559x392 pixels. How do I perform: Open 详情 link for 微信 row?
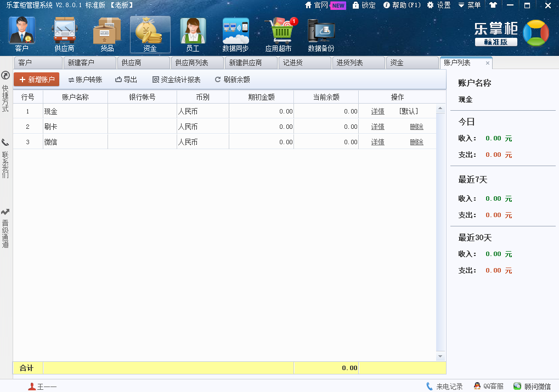377,142
